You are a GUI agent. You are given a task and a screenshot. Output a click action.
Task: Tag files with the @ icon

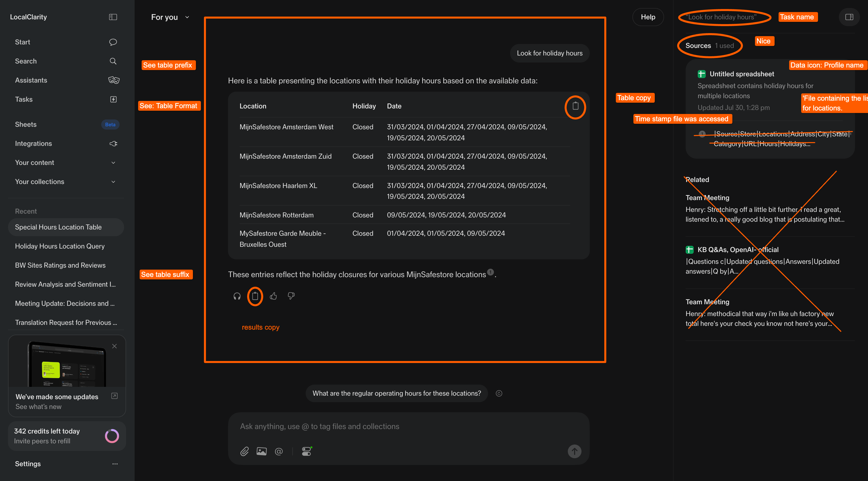[x=279, y=451]
